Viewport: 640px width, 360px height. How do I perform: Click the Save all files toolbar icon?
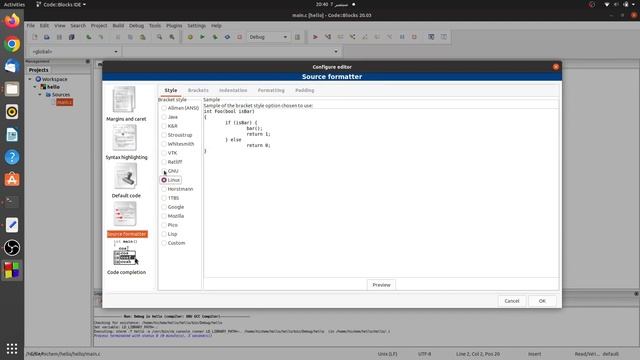coord(71,37)
